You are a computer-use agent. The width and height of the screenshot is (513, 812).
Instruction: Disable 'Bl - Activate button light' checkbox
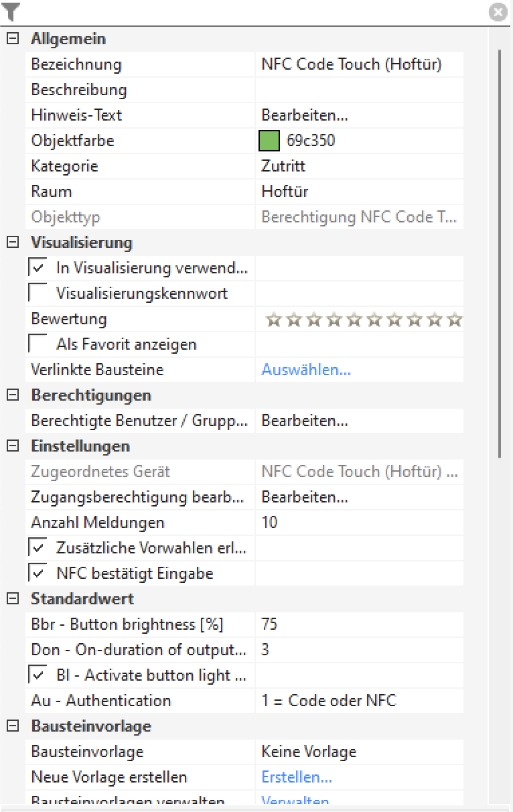point(38,675)
